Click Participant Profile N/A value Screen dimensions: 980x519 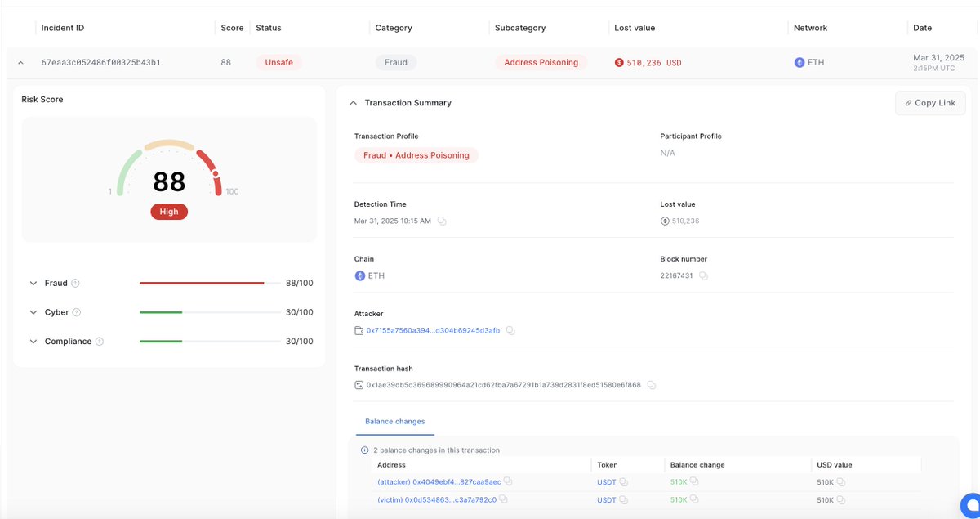pyautogui.click(x=668, y=153)
